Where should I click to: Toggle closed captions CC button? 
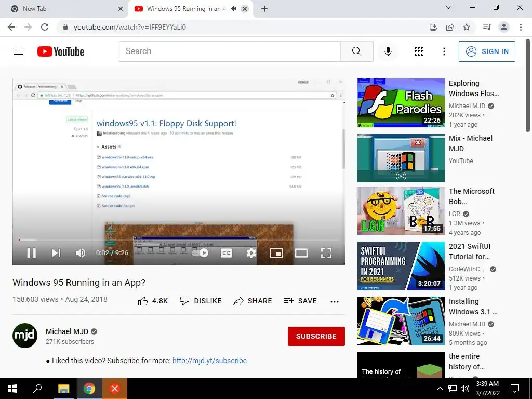pos(227,253)
